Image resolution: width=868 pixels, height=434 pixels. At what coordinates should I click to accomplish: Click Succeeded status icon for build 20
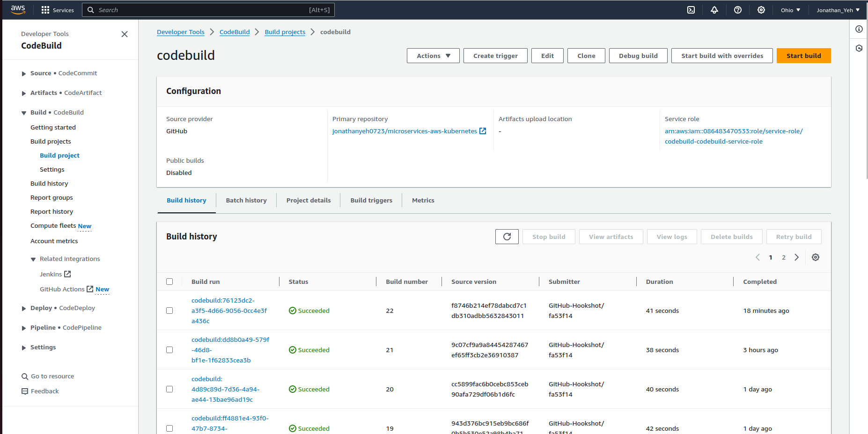293,389
